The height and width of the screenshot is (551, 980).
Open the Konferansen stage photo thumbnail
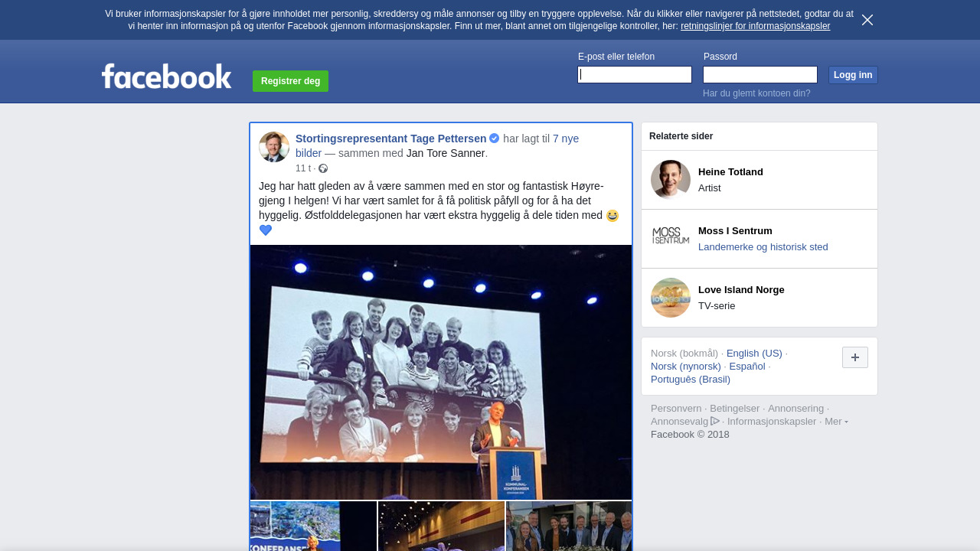pyautogui.click(x=313, y=527)
